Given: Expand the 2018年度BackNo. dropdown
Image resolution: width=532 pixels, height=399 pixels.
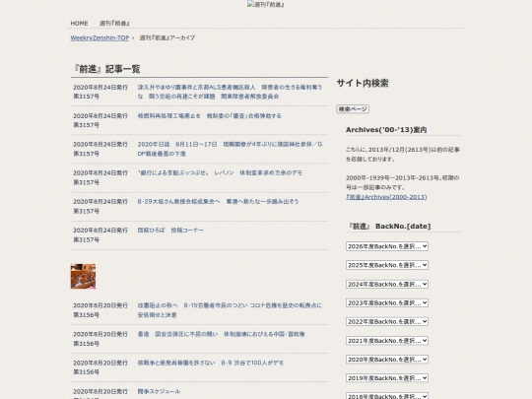Looking at the screenshot, I should point(387,396).
